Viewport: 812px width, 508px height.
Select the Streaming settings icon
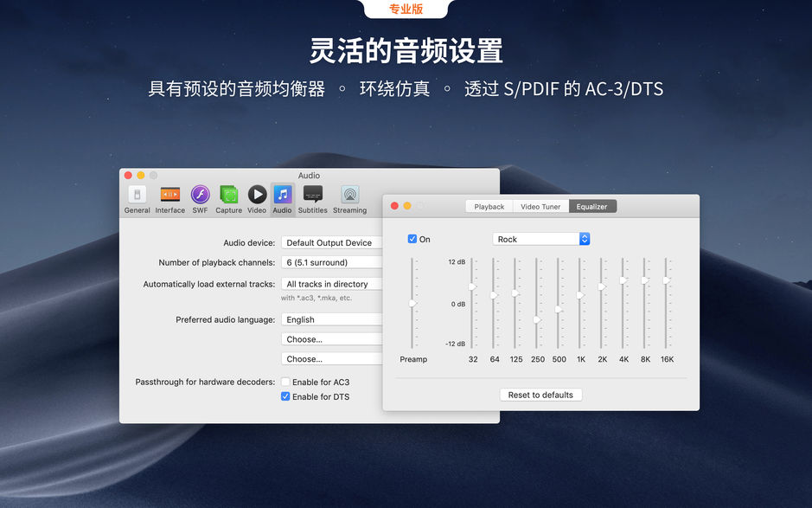(348, 198)
